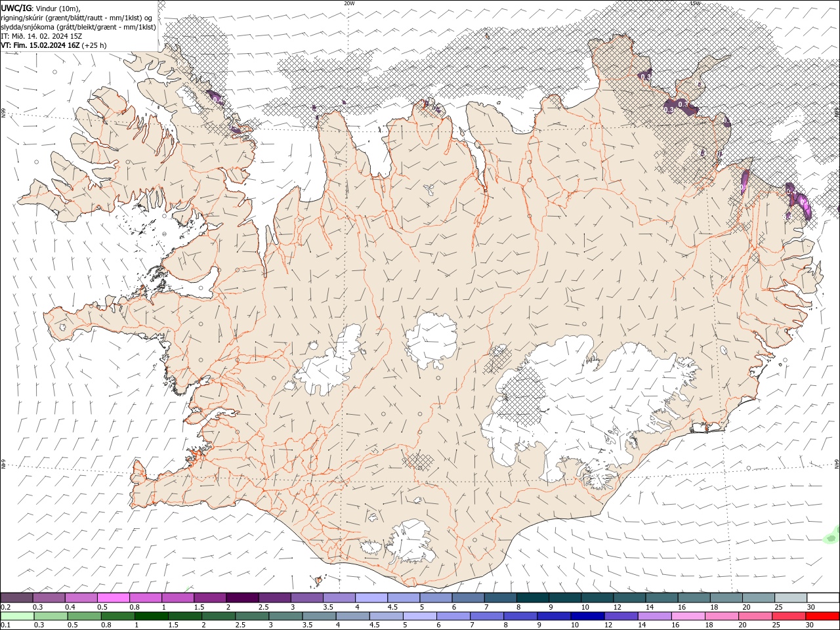
Task: Click the '15W' longitude label at the top
Action: [x=695, y=3]
